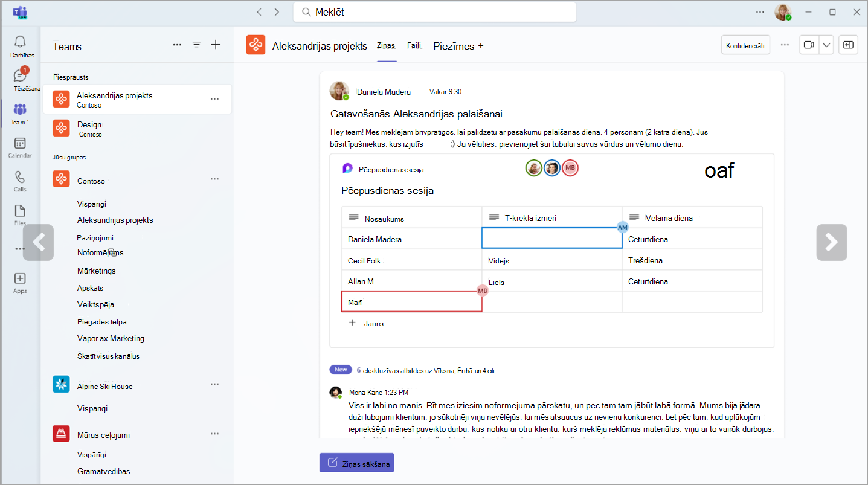Screen dimensions: 868x485
Task: Click the Konfidenciāli label button
Action: point(745,45)
